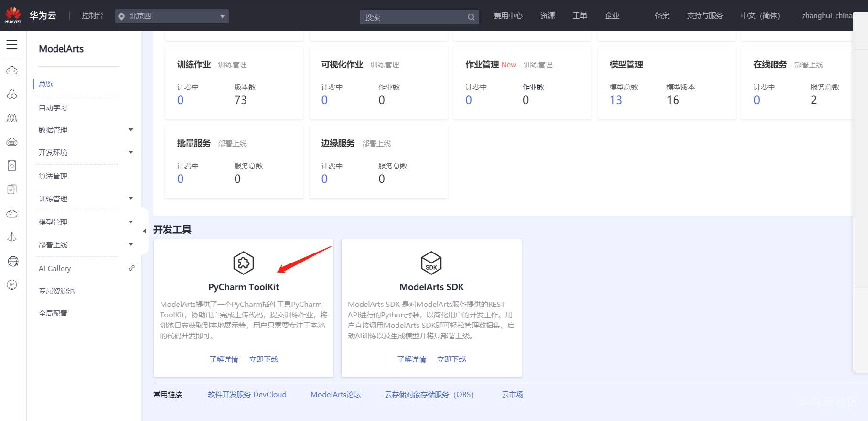Select 算法管理 in the sidebar
Viewport: 868px width, 421px height.
(53, 176)
